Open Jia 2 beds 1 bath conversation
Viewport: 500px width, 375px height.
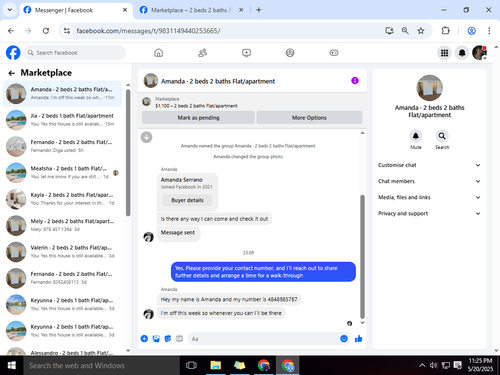click(62, 120)
